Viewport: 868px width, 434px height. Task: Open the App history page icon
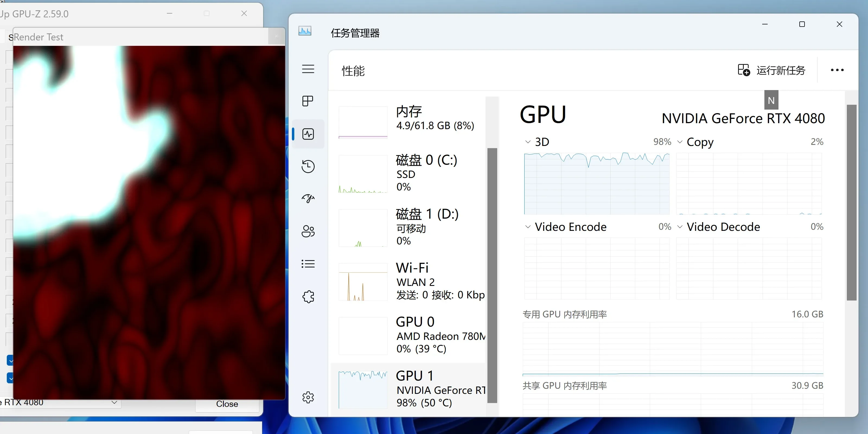[x=308, y=166]
